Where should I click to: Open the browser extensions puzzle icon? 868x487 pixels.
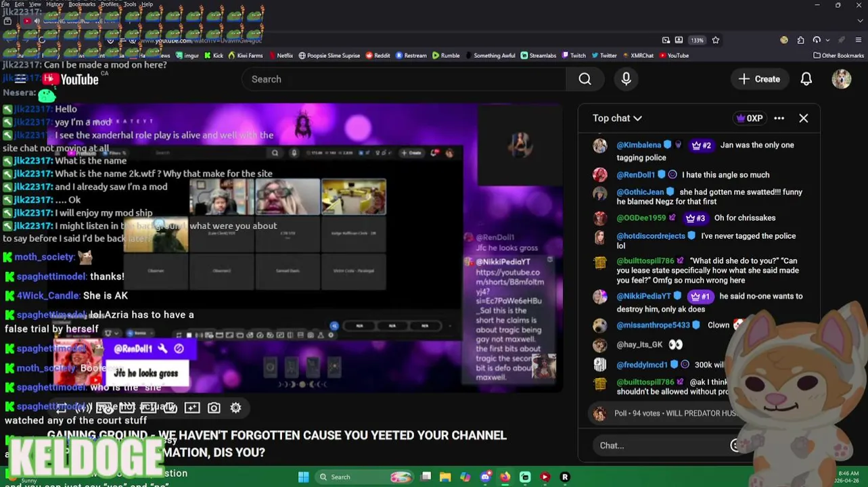(x=800, y=40)
